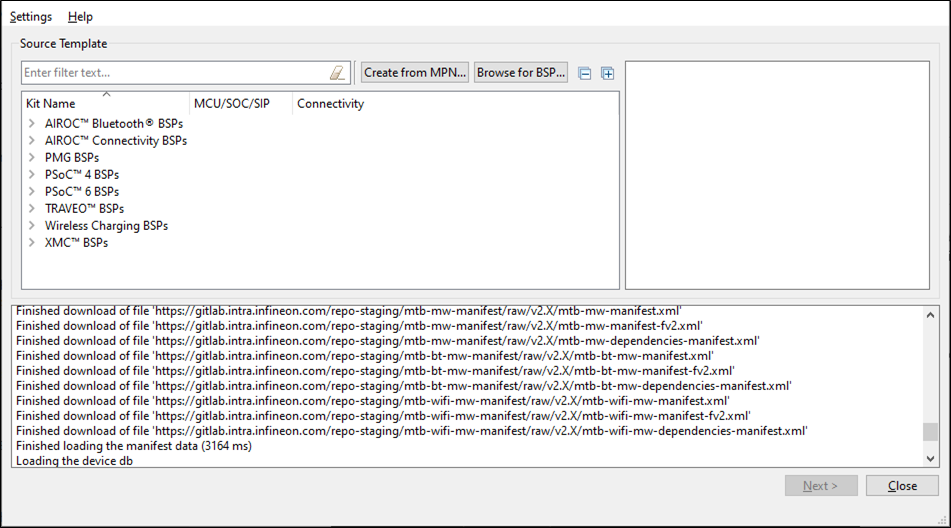Expand AIROC Connectivity BSPs node
This screenshot has height=528, width=951.
(32, 140)
